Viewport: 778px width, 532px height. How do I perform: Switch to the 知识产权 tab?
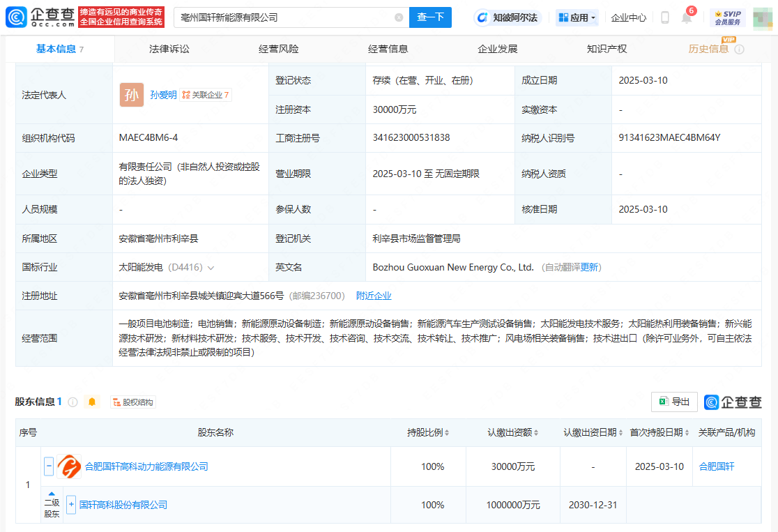click(607, 49)
